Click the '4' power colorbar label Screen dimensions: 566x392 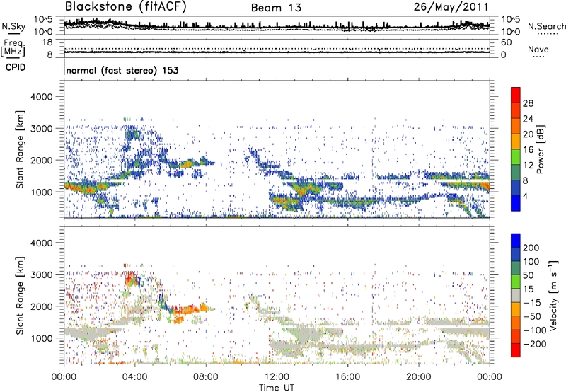click(525, 197)
